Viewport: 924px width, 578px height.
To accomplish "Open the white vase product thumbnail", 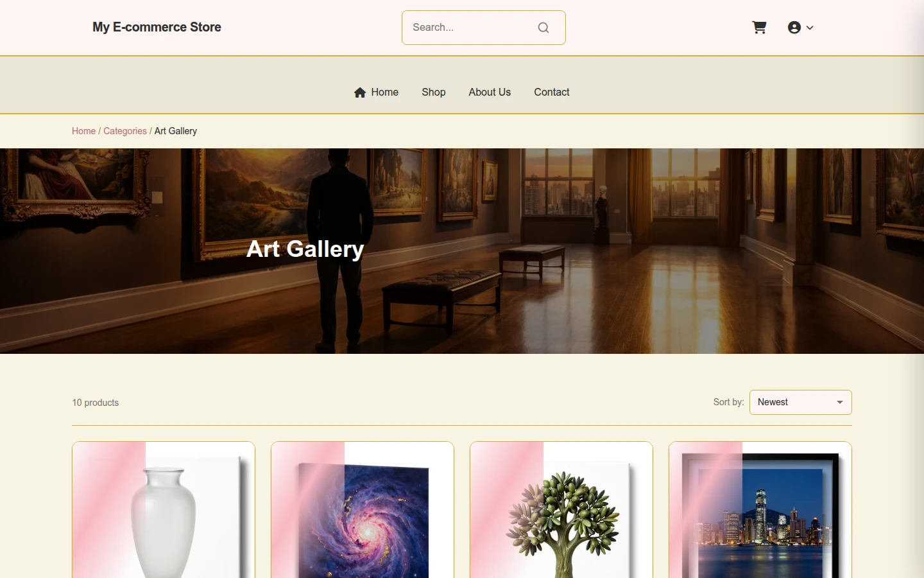I will pyautogui.click(x=164, y=510).
